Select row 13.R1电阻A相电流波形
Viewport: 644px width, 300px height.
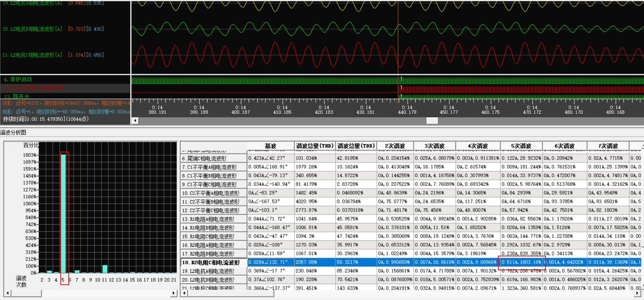[214, 219]
